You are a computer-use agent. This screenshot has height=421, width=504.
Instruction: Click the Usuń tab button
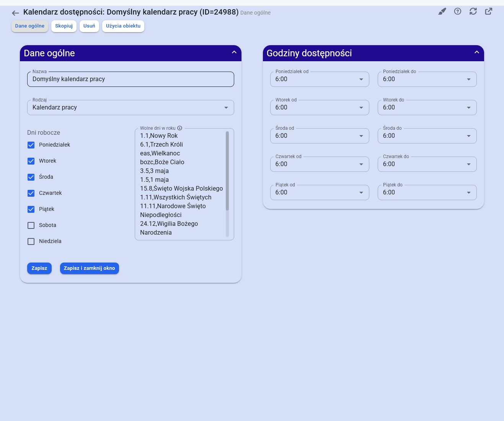(x=89, y=26)
